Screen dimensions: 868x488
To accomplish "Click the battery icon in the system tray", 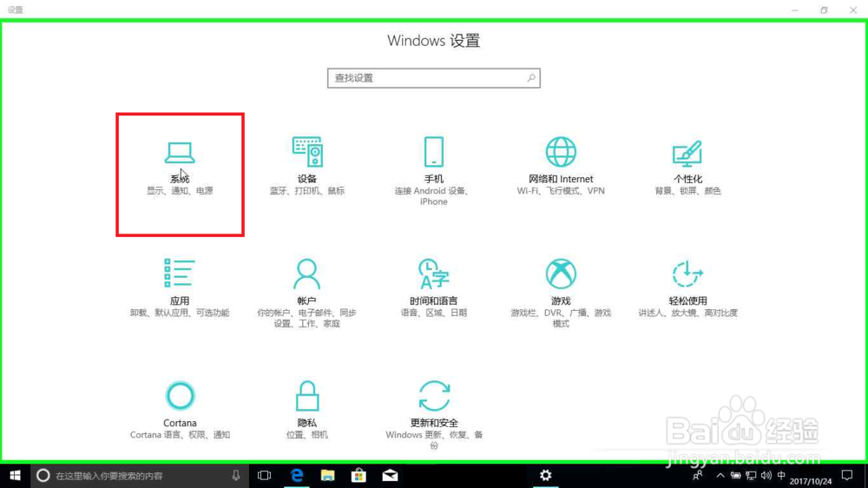I will point(736,475).
